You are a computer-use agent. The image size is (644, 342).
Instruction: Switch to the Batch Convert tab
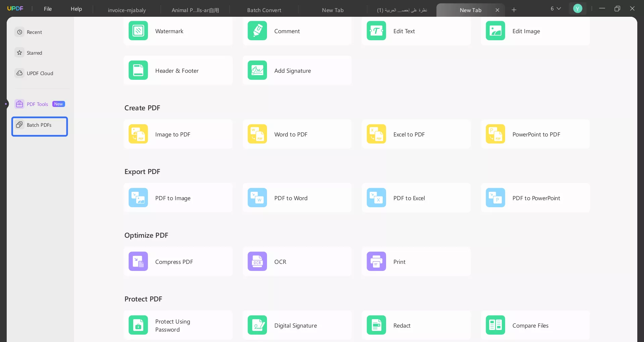pyautogui.click(x=264, y=10)
